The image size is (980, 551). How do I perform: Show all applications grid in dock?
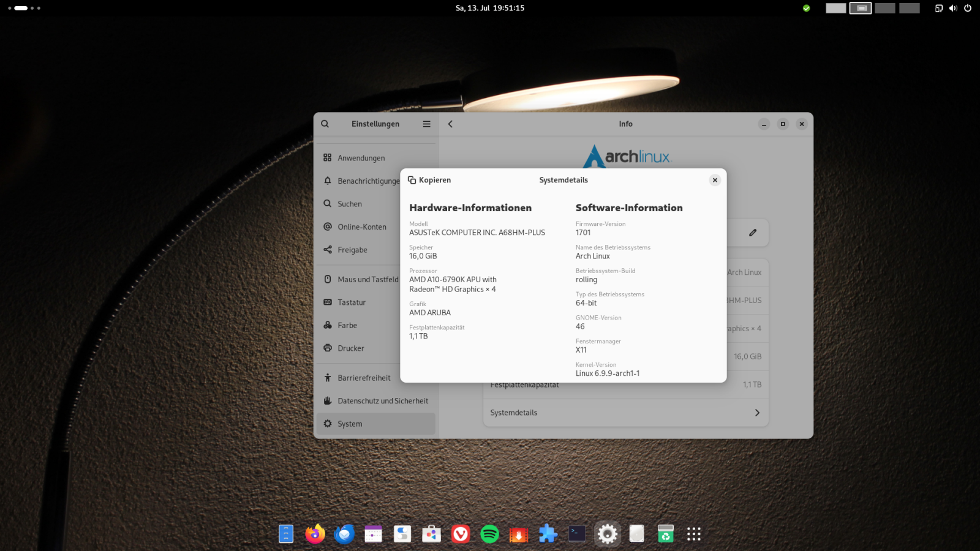(x=693, y=534)
